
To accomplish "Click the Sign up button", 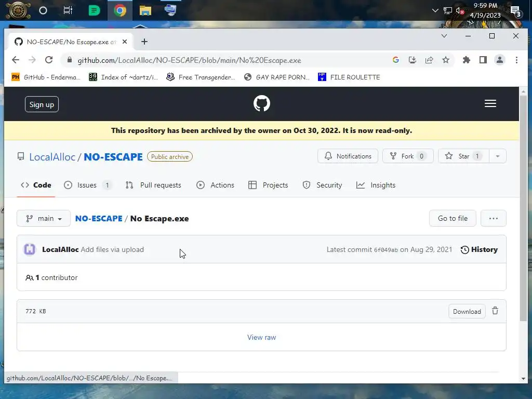I will 42,104.
